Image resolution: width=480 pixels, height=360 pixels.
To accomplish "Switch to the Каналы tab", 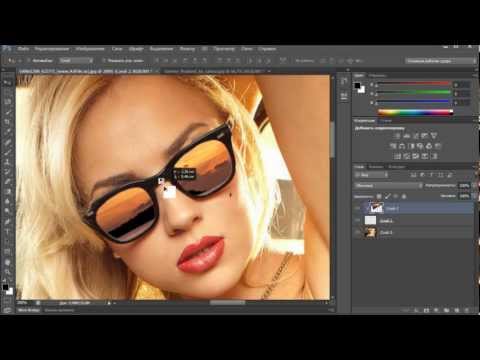I will [376, 166].
